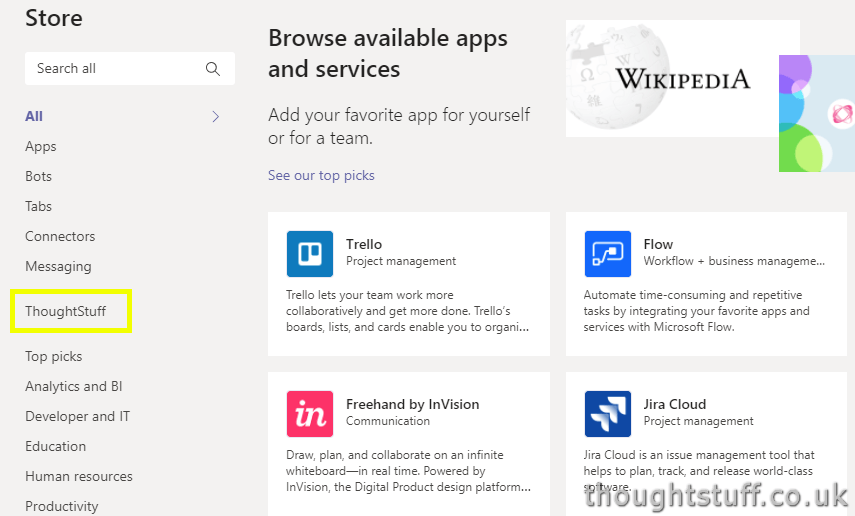
Task: Select the Tabs category
Action: pyautogui.click(x=38, y=206)
